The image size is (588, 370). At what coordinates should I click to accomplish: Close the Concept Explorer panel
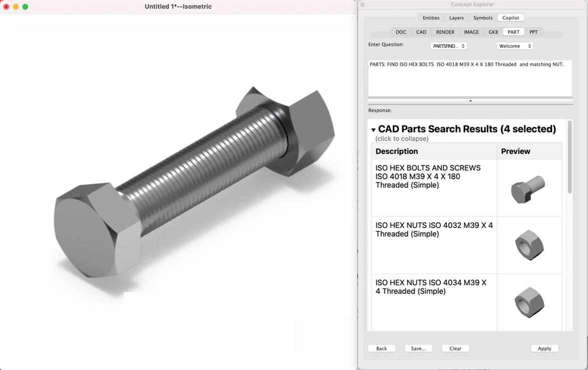363,5
